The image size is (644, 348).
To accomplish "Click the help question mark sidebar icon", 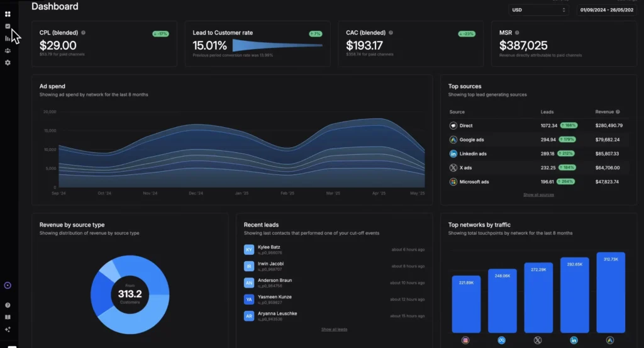I will pos(8,305).
